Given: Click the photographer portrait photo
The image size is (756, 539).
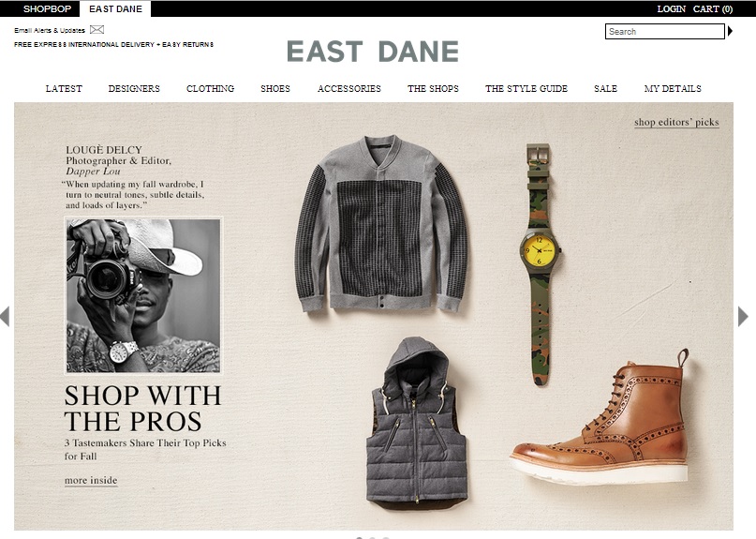Looking at the screenshot, I should 143,295.
